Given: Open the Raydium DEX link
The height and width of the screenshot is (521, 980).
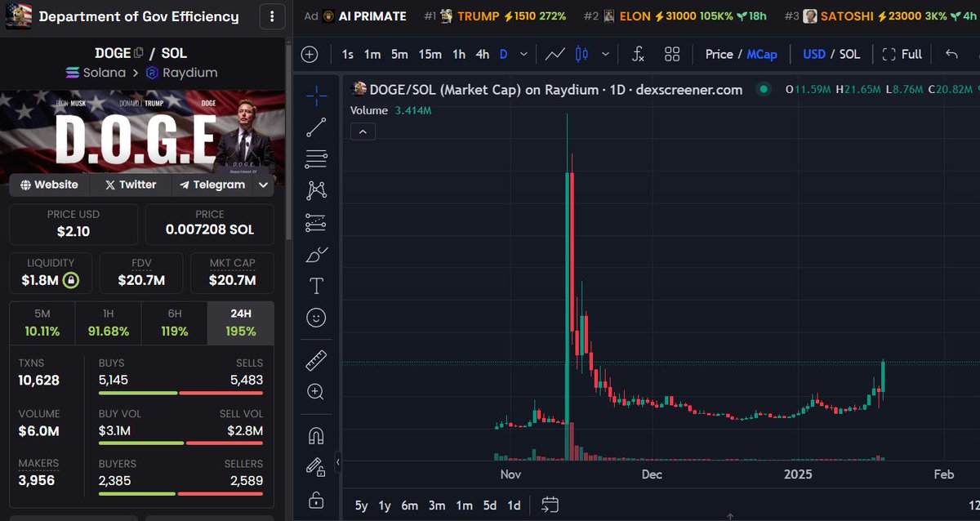Looking at the screenshot, I should [x=181, y=73].
